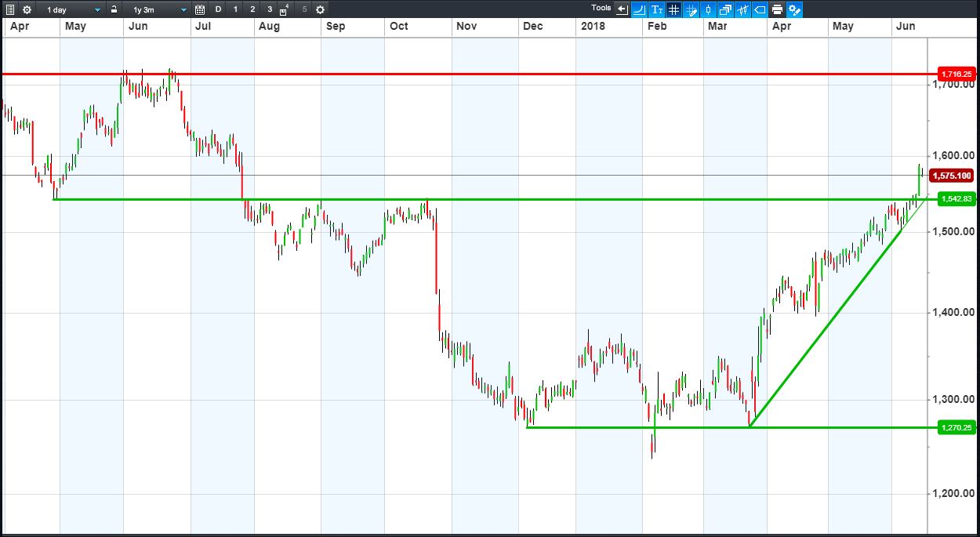Switch to saved layout 3
Viewport: 980px width, 537px height.
pyautogui.click(x=270, y=9)
